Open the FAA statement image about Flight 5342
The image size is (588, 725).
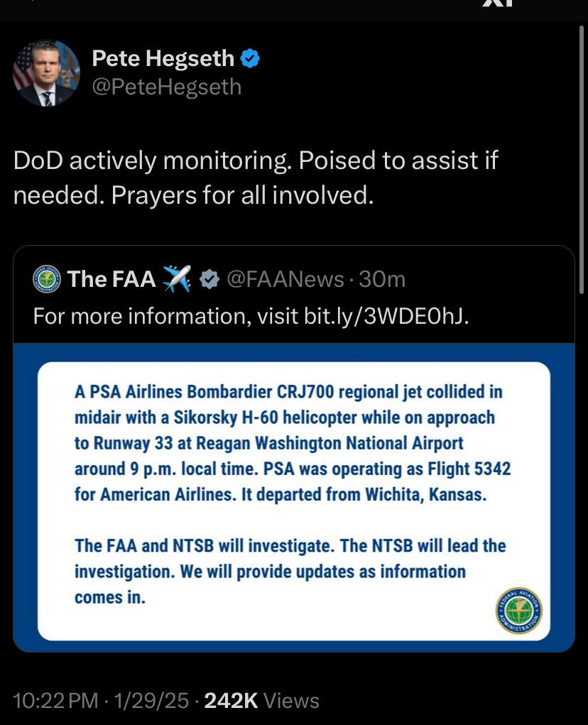coord(294,498)
